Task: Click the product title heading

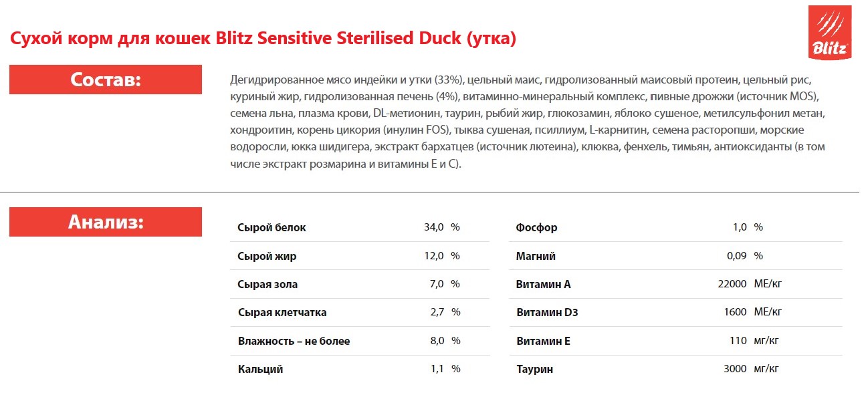Action: [263, 38]
